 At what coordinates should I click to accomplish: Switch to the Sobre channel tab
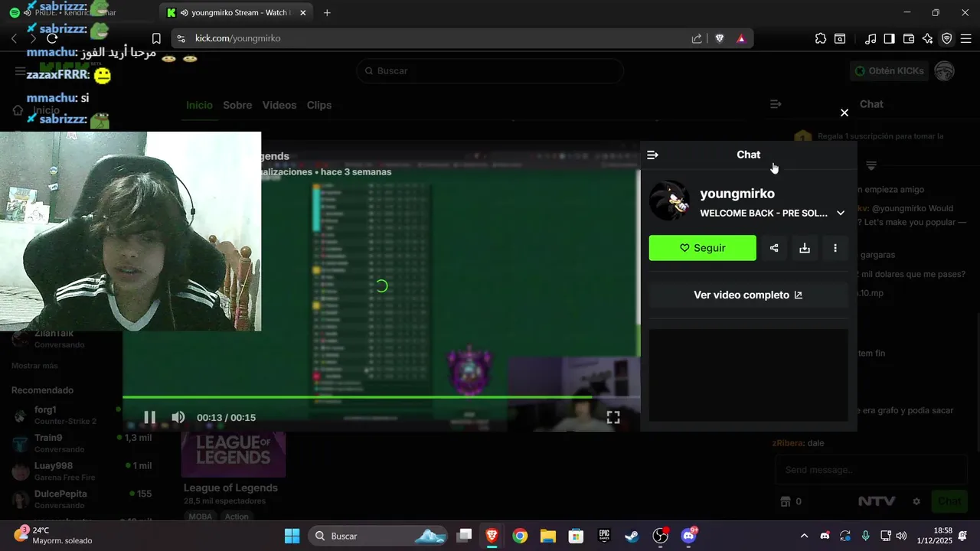point(237,105)
